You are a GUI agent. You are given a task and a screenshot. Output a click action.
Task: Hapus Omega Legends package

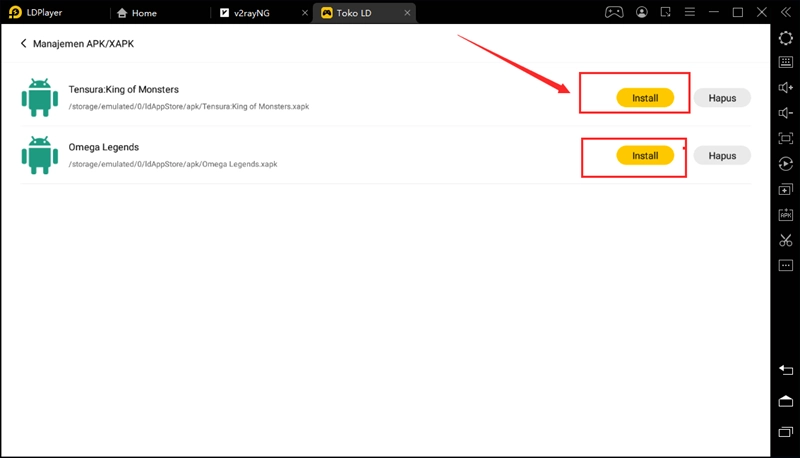722,156
